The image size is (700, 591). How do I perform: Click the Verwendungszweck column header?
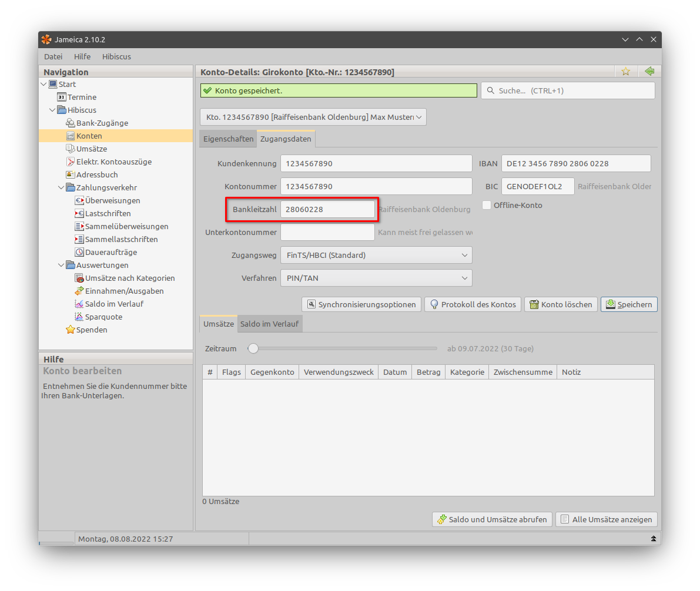pos(339,372)
